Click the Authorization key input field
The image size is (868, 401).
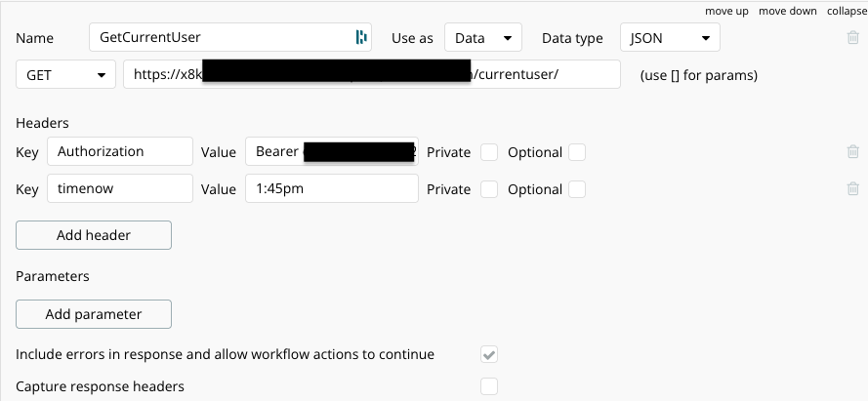tap(119, 151)
